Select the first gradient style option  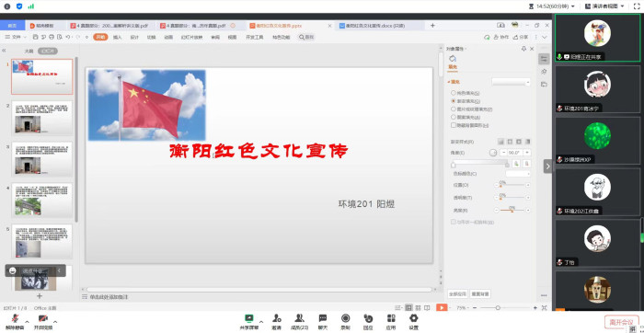(x=501, y=142)
